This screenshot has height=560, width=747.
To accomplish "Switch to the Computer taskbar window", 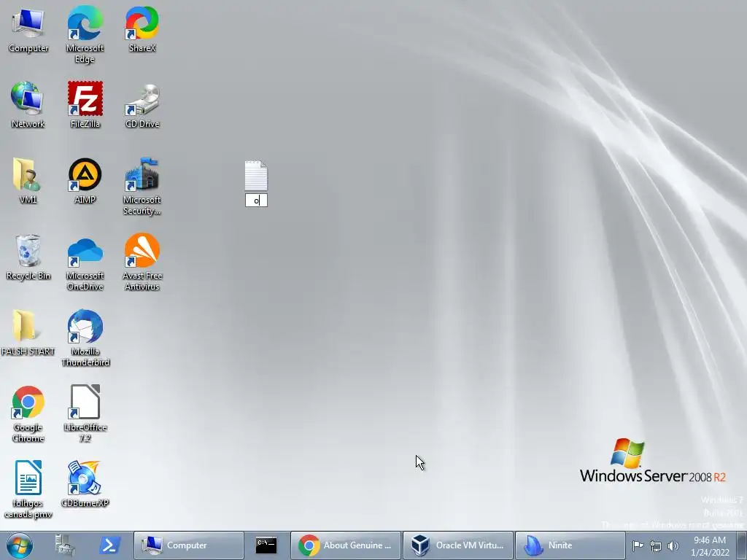I will coord(189,545).
